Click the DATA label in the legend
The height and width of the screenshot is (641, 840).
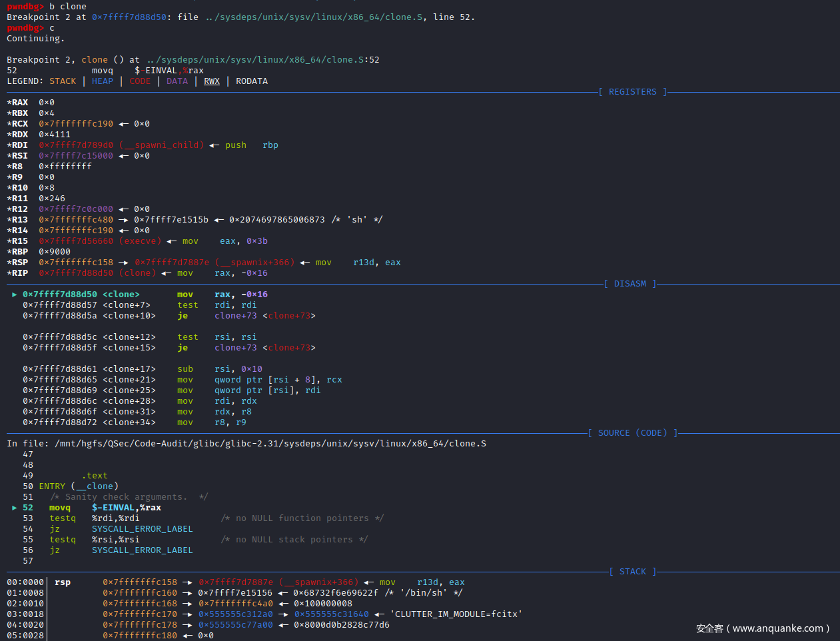click(177, 81)
